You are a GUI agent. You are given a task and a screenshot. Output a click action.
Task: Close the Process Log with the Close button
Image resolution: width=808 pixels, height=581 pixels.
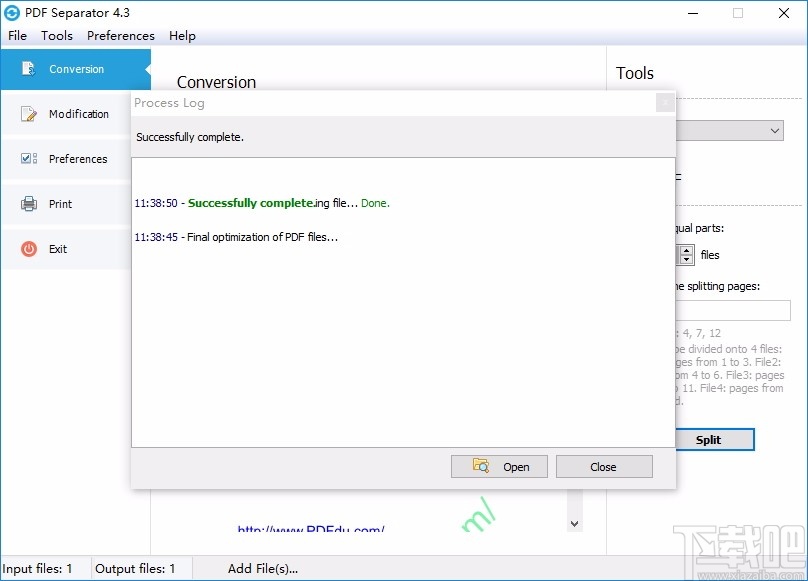(x=604, y=466)
